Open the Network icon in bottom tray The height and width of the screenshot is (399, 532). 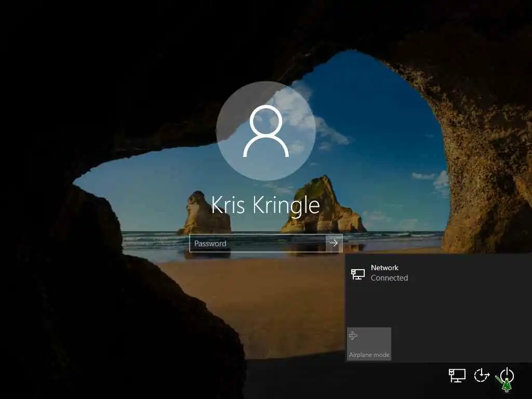457,376
